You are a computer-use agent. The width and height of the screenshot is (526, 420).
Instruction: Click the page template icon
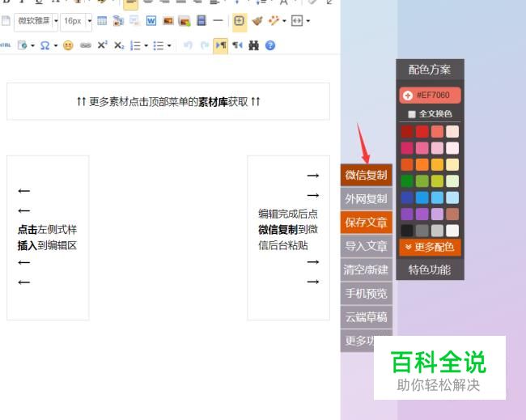click(22, 45)
